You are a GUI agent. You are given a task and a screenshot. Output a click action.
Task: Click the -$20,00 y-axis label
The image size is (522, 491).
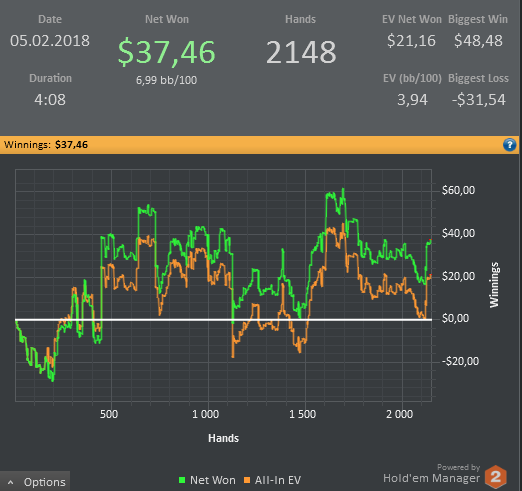[x=460, y=361]
